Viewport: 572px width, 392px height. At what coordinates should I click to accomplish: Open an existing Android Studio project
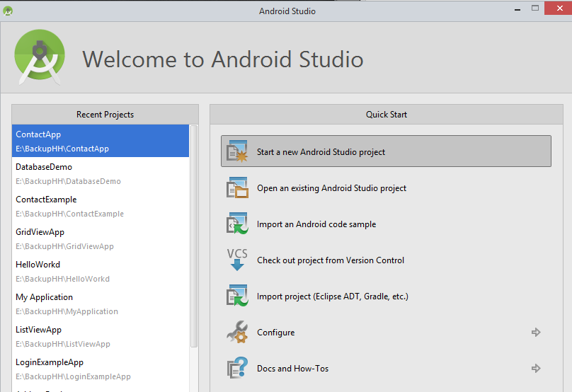[x=331, y=188]
